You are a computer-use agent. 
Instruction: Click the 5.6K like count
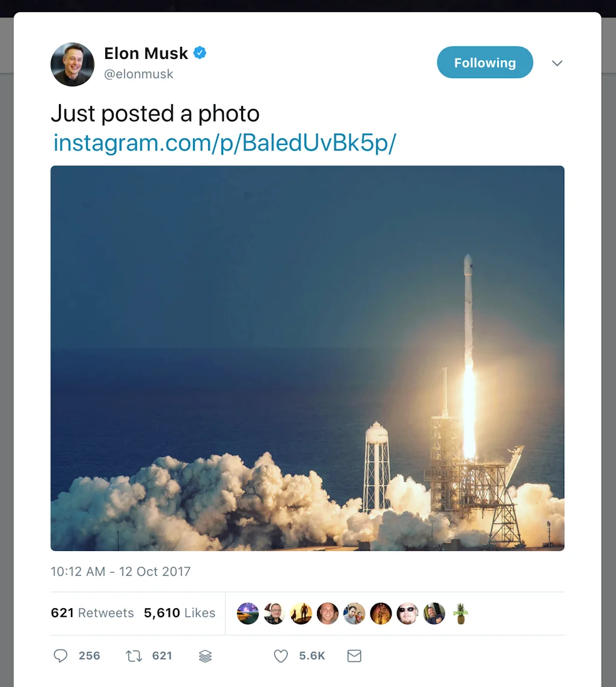tap(312, 656)
